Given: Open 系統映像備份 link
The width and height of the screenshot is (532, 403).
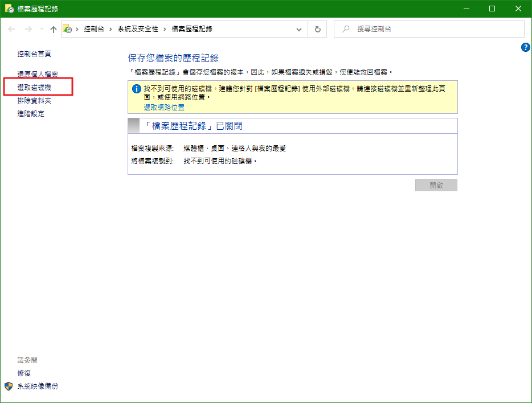Looking at the screenshot, I should point(38,386).
